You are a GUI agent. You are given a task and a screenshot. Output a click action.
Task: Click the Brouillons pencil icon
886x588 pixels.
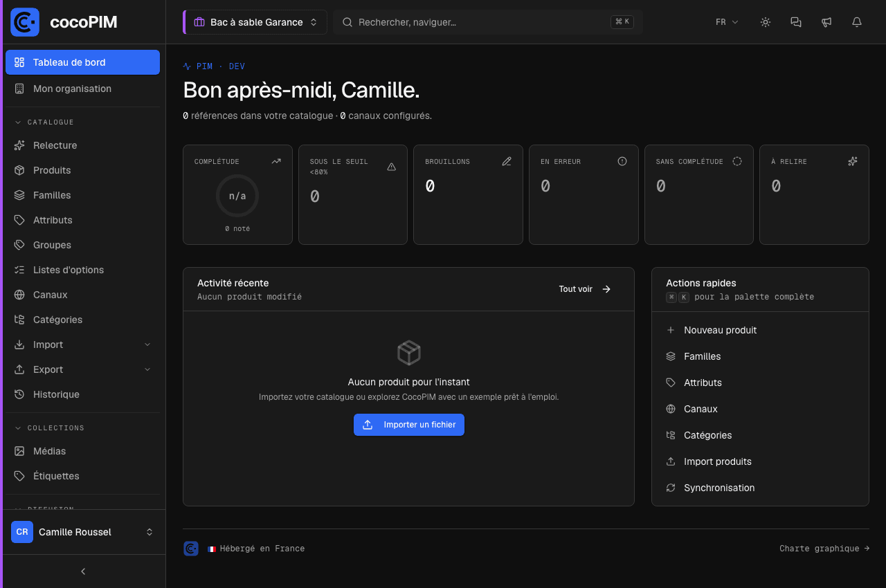coord(507,161)
